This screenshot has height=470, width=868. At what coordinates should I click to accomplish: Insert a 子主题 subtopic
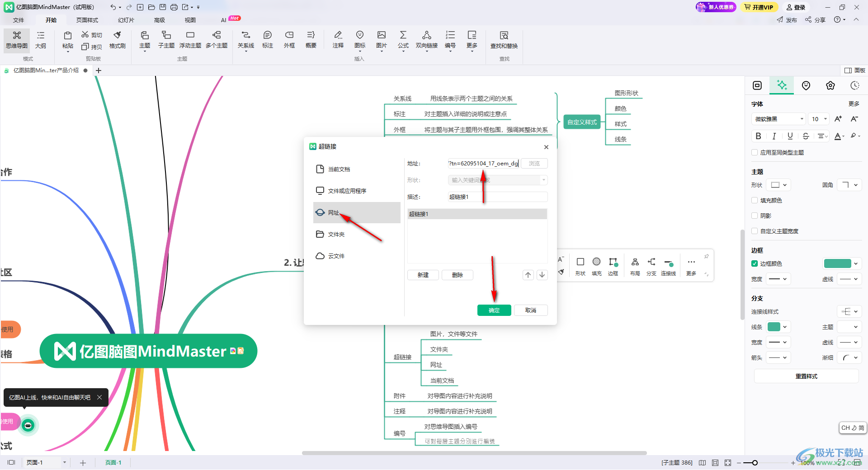pyautogui.click(x=166, y=40)
